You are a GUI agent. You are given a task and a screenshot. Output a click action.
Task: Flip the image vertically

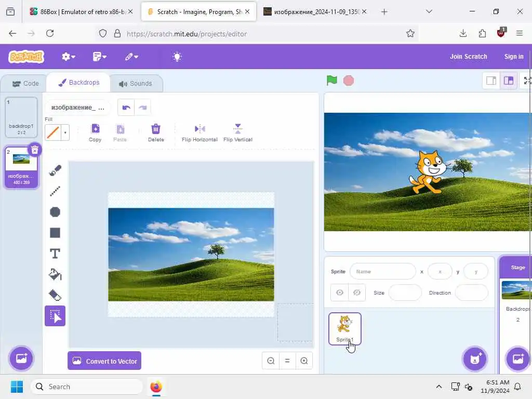pyautogui.click(x=238, y=133)
